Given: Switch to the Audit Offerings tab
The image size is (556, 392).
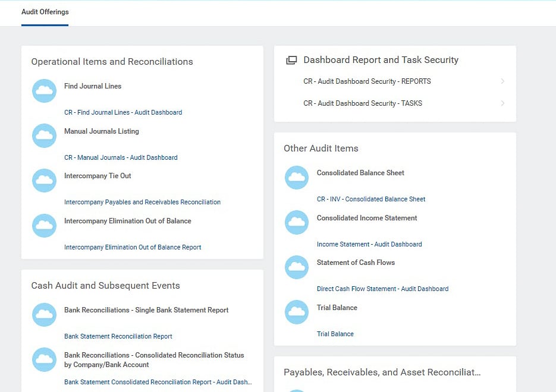Looking at the screenshot, I should (x=45, y=12).
